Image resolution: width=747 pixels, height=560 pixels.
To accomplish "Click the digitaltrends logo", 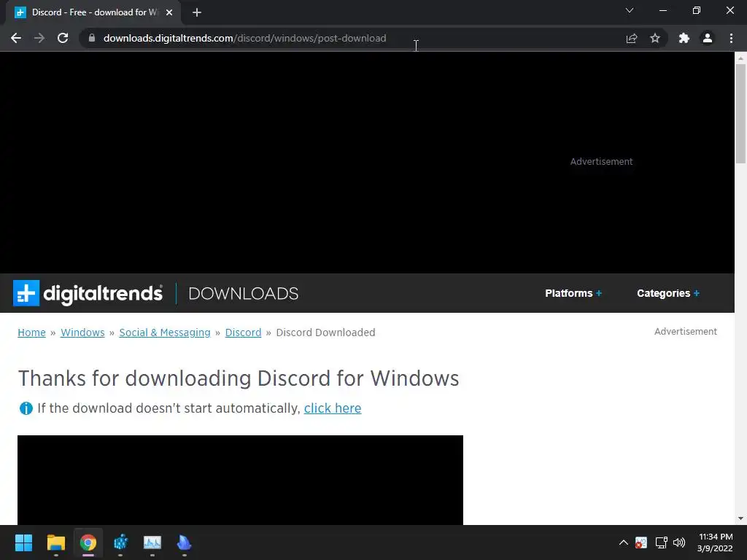I will coord(88,293).
